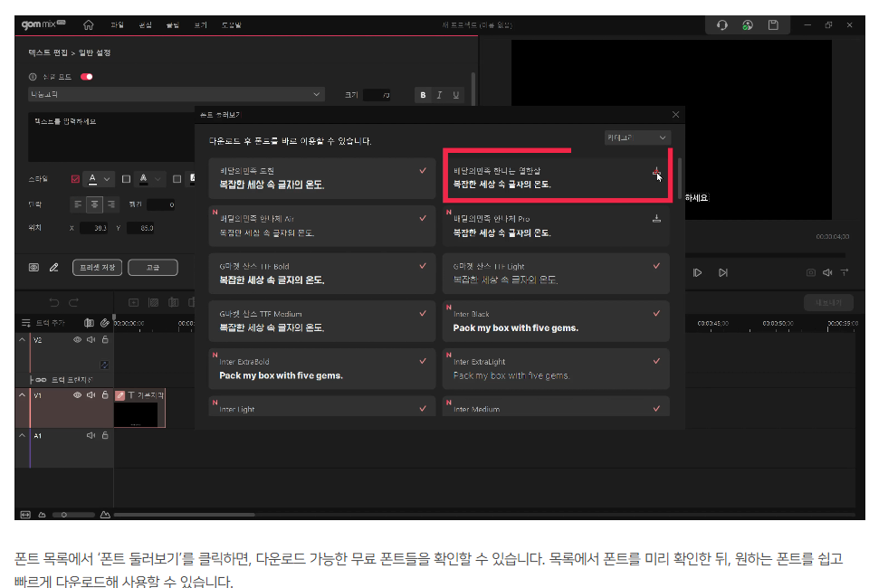Click the save project floppy icon
Viewport: 869px width, 588px height.
click(x=773, y=25)
